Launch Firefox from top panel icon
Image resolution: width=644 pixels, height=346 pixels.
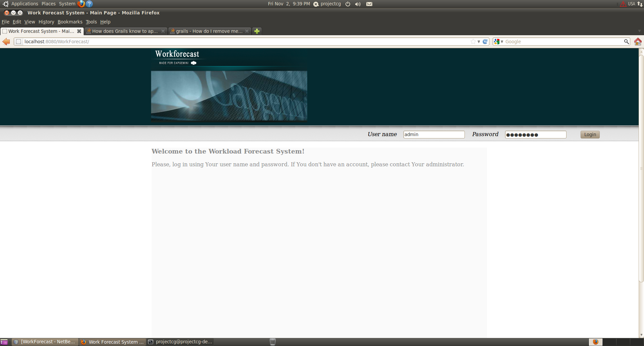81,4
